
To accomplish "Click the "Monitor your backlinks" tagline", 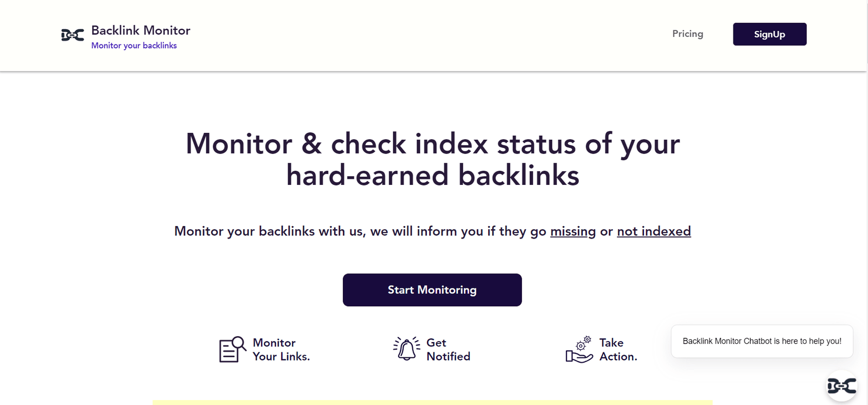I will click(134, 46).
